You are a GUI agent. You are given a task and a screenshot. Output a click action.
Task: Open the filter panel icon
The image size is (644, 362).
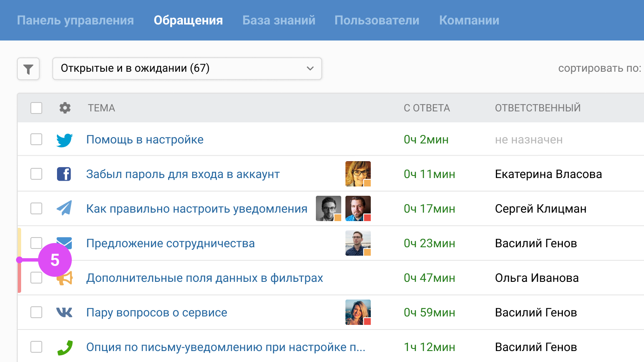pos(28,68)
